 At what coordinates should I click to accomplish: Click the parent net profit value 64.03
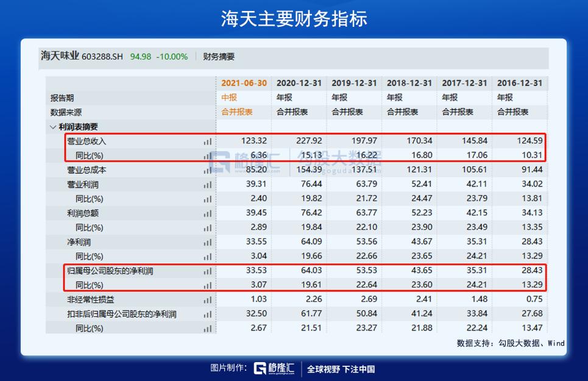point(311,271)
